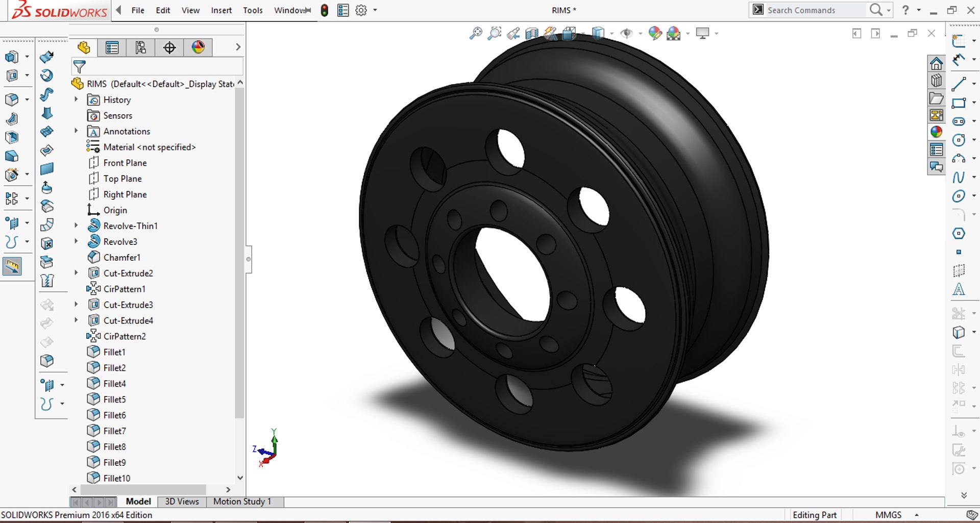Show more manager tabs with arrow
Viewport: 980px width, 523px height.
pos(238,47)
